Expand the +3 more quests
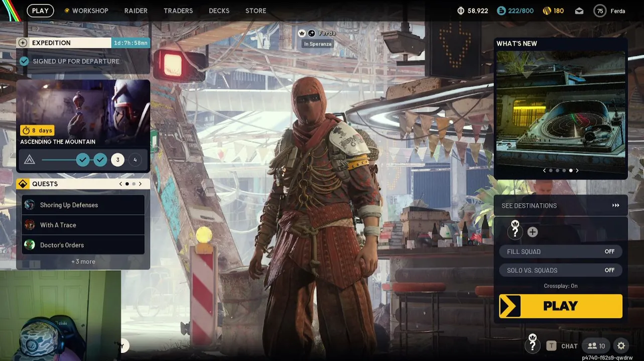644x361 pixels. tap(83, 262)
